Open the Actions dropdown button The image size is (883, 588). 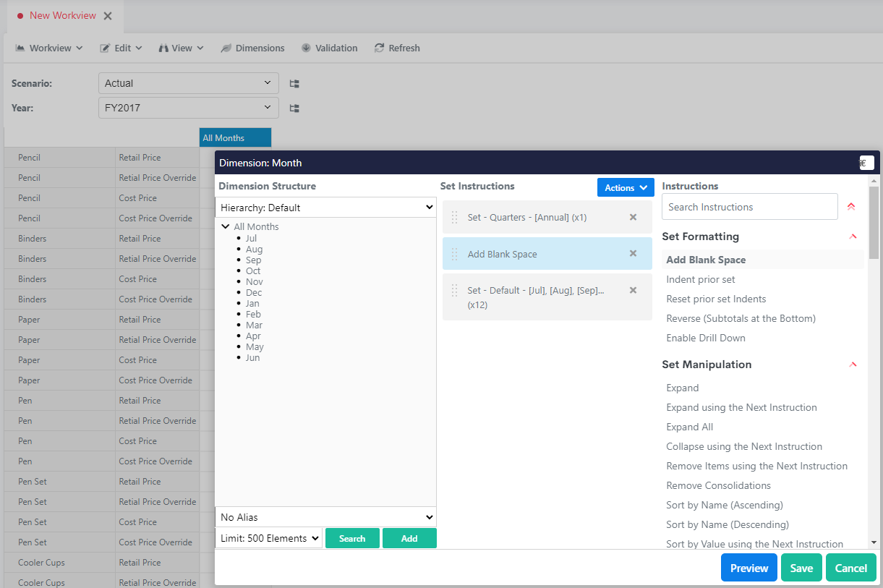click(626, 187)
